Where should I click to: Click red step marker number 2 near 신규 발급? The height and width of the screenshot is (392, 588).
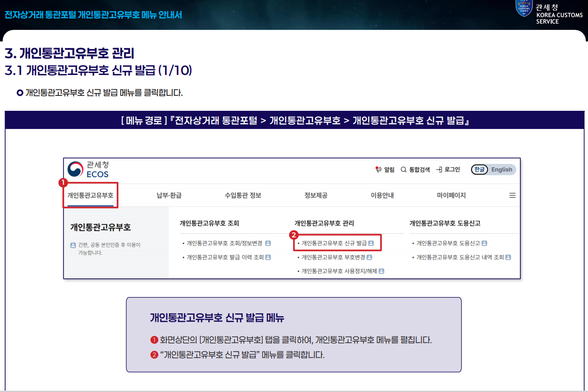click(x=294, y=235)
